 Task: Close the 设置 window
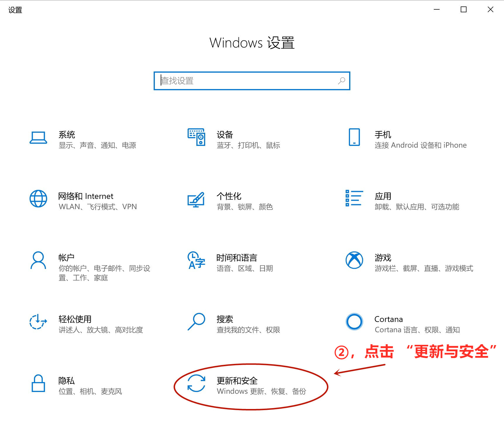coord(491,9)
